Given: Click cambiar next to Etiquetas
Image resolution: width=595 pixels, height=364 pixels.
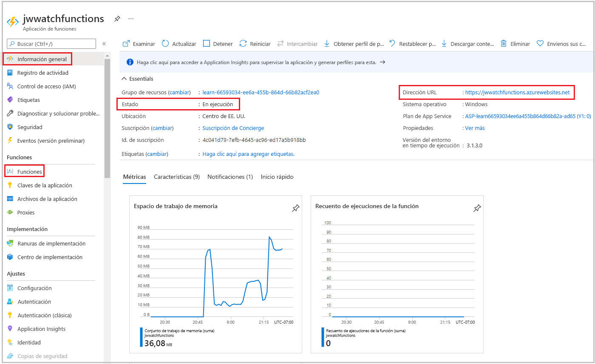Looking at the screenshot, I should [x=157, y=154].
